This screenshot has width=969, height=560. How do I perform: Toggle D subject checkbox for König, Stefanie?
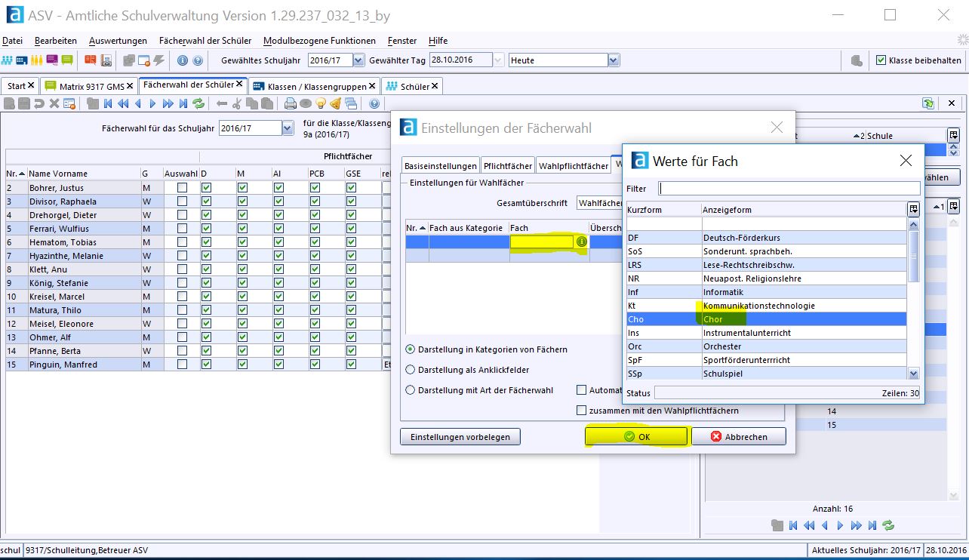tap(206, 283)
